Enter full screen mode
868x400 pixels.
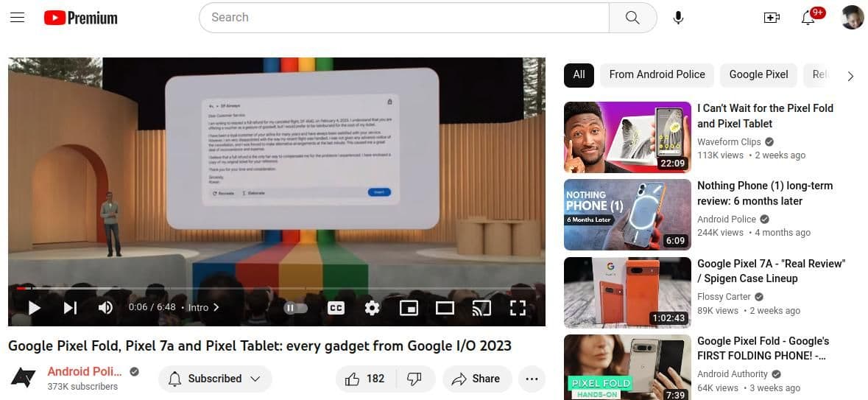[x=518, y=307]
